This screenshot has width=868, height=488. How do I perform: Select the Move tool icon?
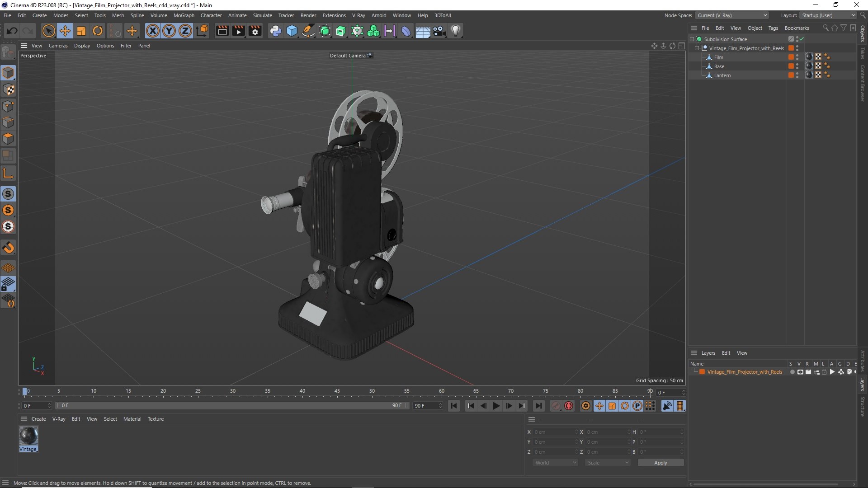point(65,31)
